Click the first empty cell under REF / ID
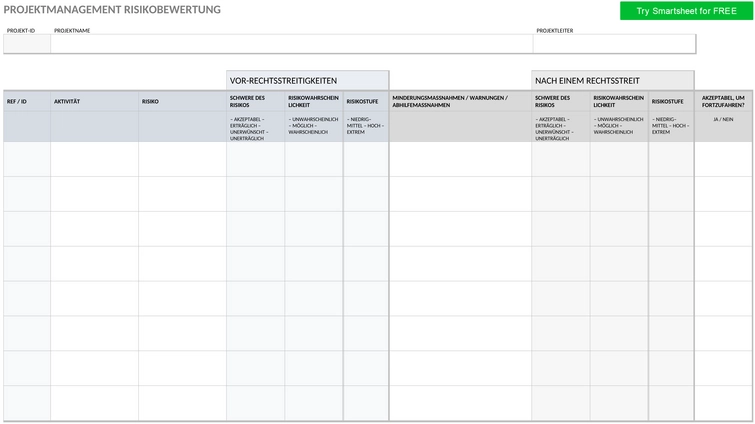Screen dimensions: 755x424 [27, 159]
